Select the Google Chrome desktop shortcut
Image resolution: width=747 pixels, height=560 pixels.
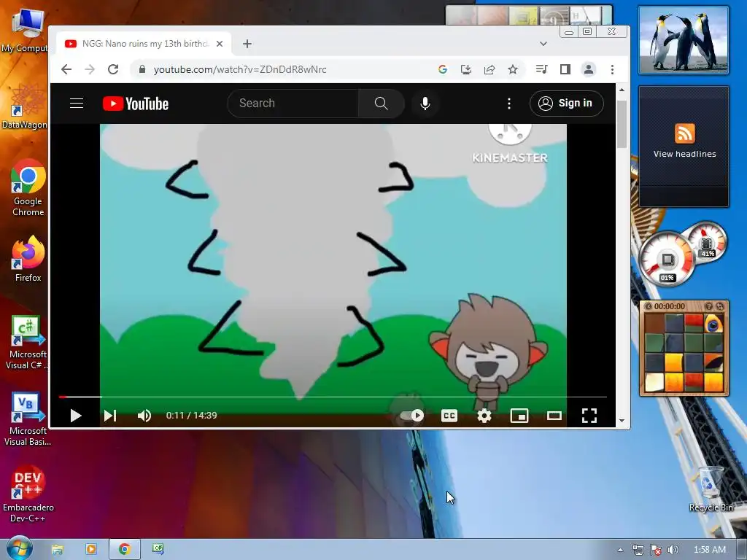tap(28, 187)
